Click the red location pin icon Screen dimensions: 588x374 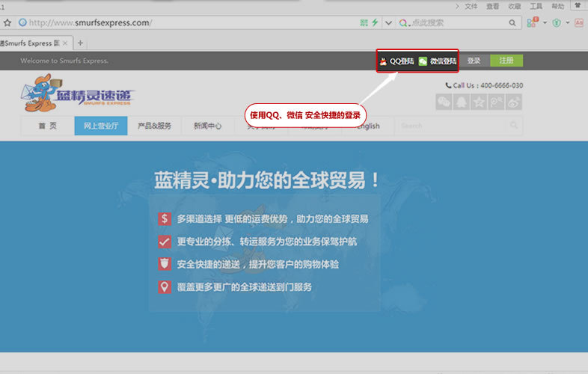[165, 287]
